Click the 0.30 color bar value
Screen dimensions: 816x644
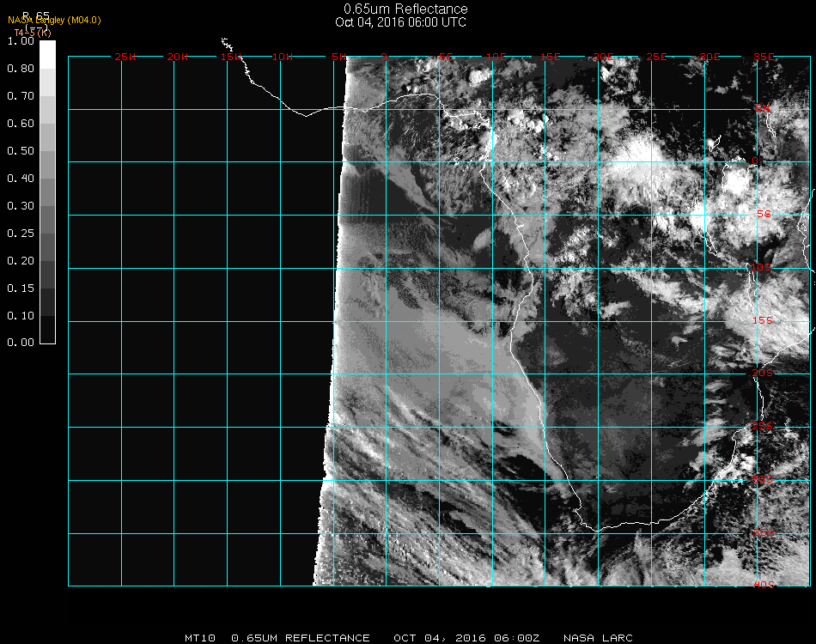pyautogui.click(x=21, y=206)
